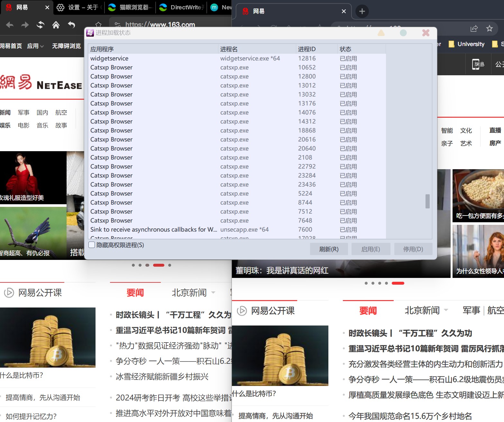Click reload icon in left browser toolbar

point(40,25)
